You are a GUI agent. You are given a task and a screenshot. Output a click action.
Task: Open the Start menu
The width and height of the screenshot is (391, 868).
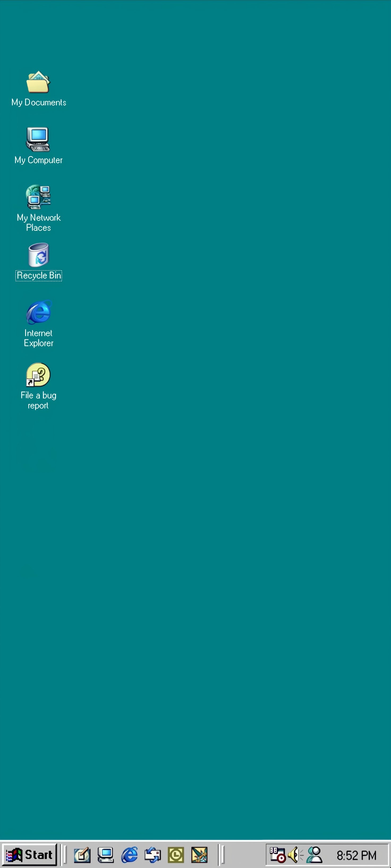[x=29, y=854]
